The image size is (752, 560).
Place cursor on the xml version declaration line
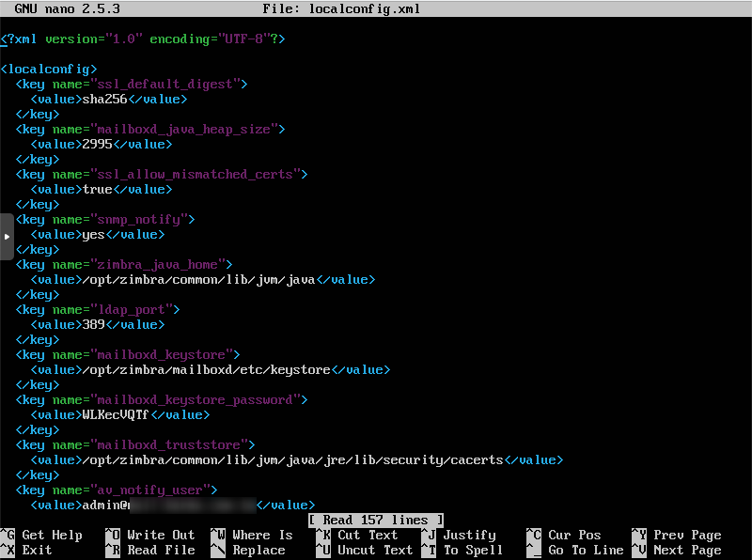[143, 39]
